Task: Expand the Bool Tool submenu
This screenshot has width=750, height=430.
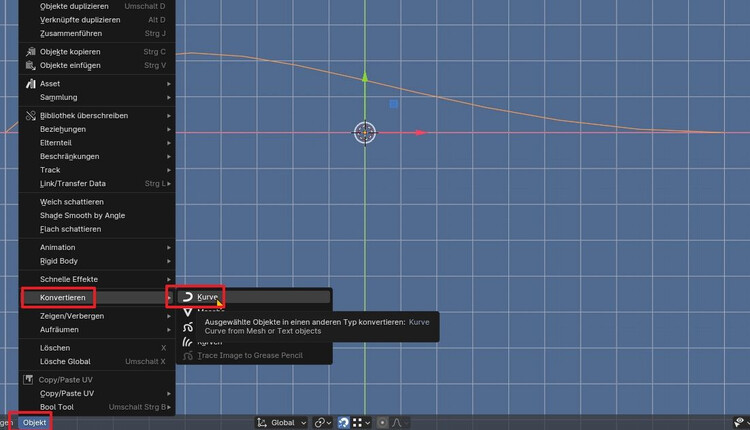Action: 97,407
